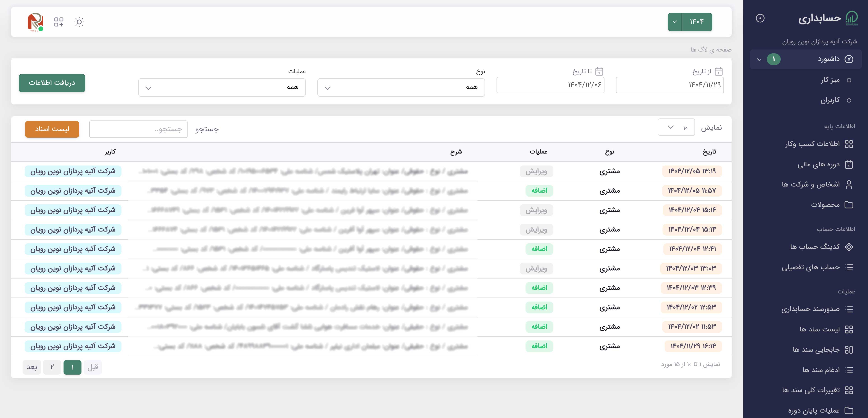
Task: Open the fiscal year ۱۴۰۴ dropdown arrow
Action: pyautogui.click(x=675, y=22)
